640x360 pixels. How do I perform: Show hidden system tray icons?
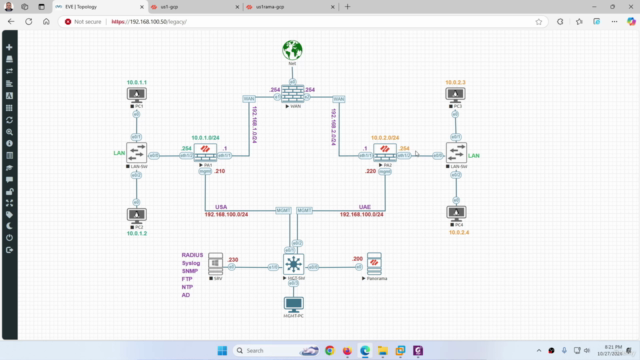539,351
